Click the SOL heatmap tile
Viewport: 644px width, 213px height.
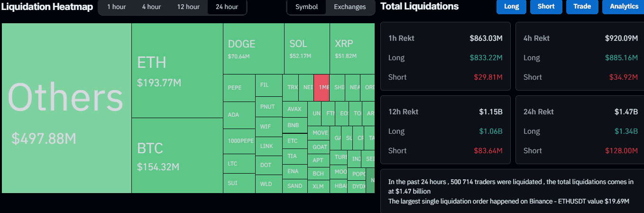click(x=307, y=49)
